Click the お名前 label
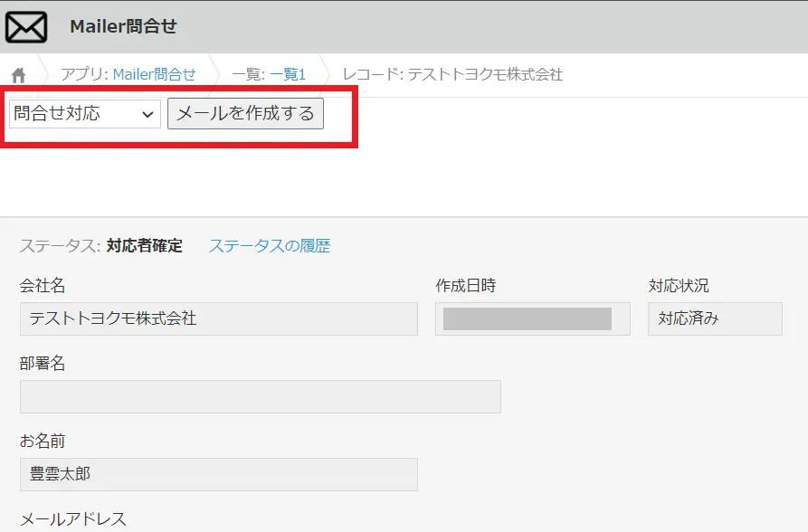 pos(43,442)
